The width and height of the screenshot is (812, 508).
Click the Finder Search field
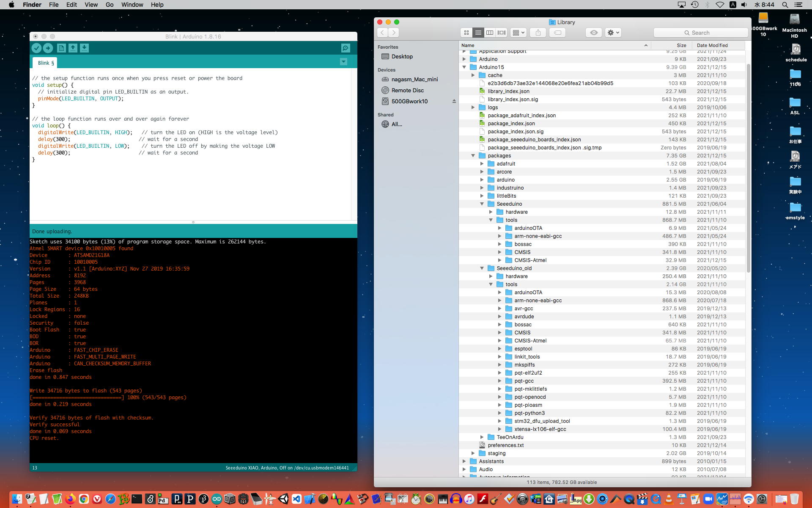(700, 33)
